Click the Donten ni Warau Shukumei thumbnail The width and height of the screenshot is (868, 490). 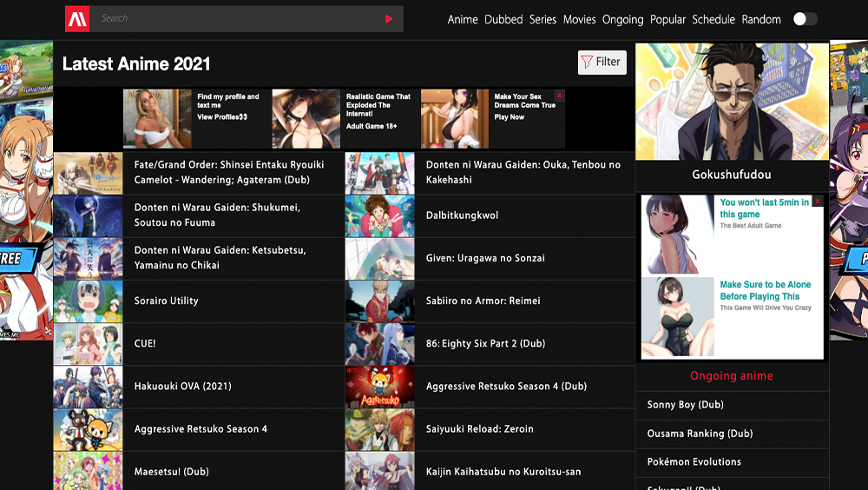point(88,215)
